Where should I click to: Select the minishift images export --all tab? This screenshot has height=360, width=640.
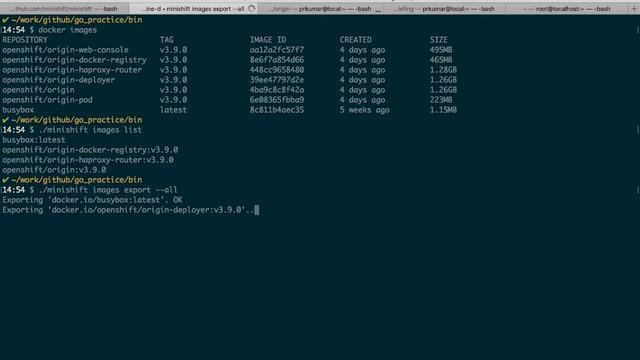coord(193,9)
